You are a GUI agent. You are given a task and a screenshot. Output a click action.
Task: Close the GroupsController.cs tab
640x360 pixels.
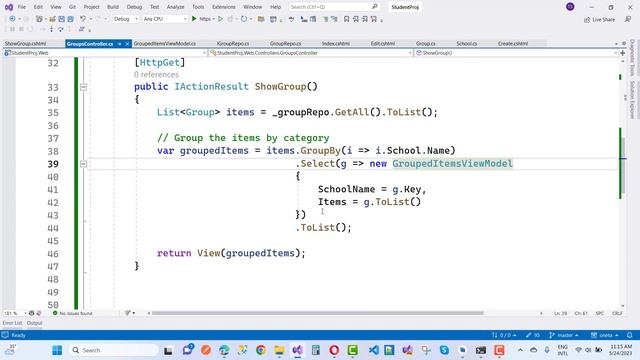pos(127,44)
